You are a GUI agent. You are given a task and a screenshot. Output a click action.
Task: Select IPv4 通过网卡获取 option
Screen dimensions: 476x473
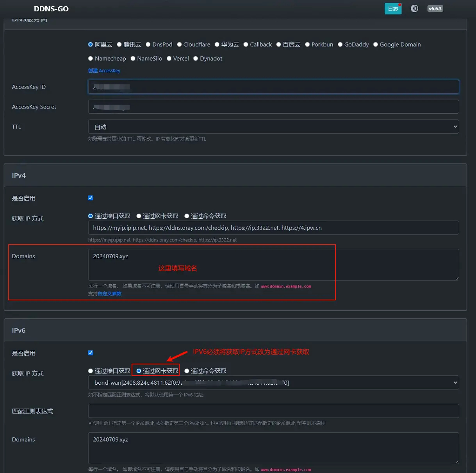pos(139,216)
